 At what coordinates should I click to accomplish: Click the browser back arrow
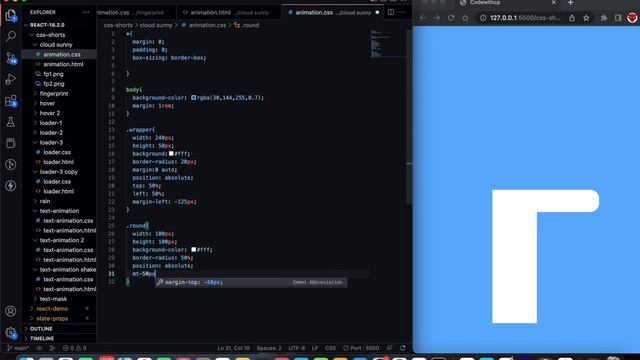(422, 18)
